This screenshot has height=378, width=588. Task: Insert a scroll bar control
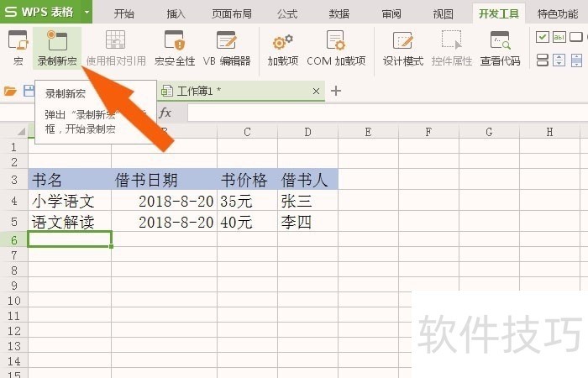point(576,60)
